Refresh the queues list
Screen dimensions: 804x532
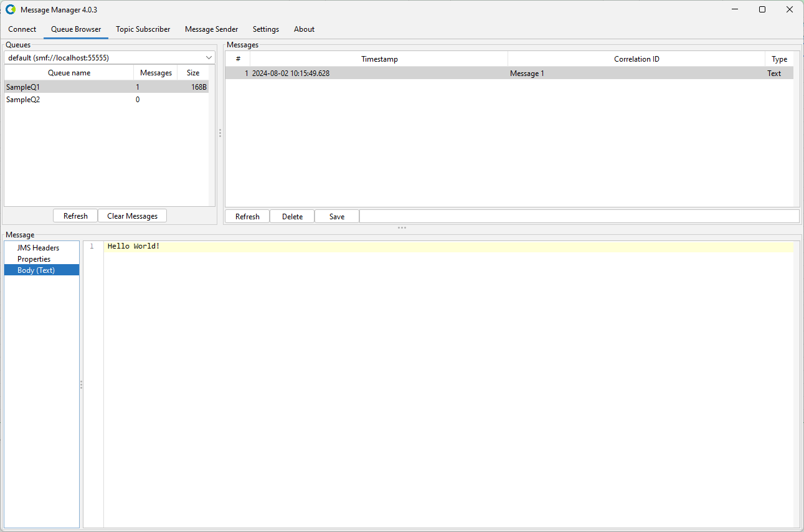(x=75, y=216)
